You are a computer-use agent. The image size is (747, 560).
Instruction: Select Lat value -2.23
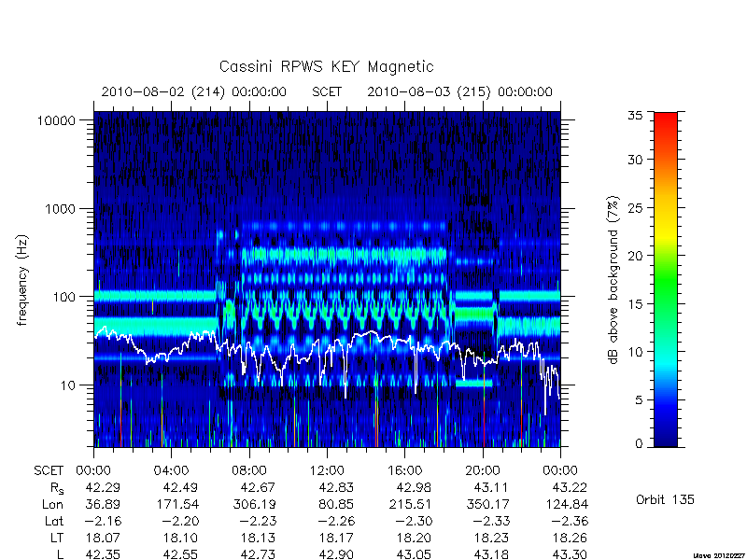[258, 521]
